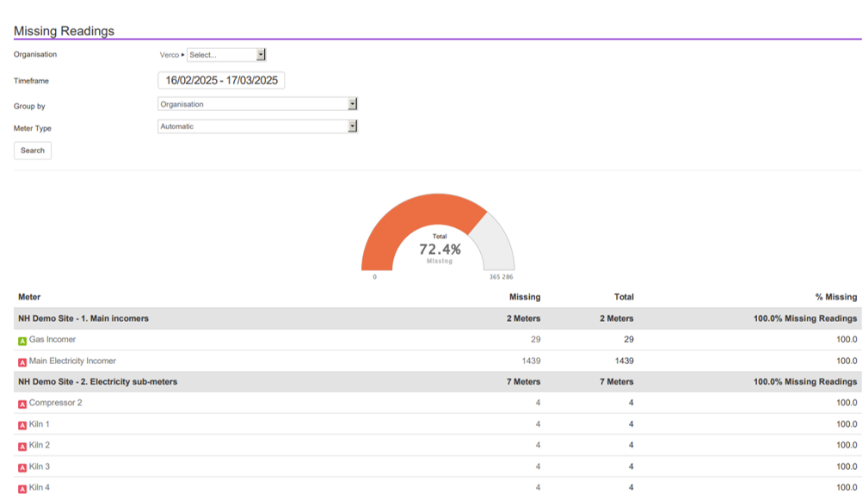Click the Verco organisation breadcrumb
Viewport: 868px width, 494px height.
[169, 55]
